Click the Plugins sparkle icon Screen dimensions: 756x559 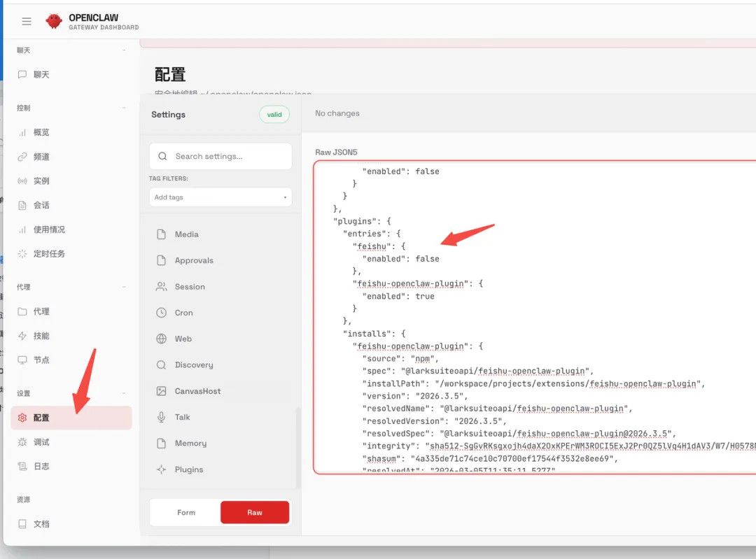coord(162,469)
